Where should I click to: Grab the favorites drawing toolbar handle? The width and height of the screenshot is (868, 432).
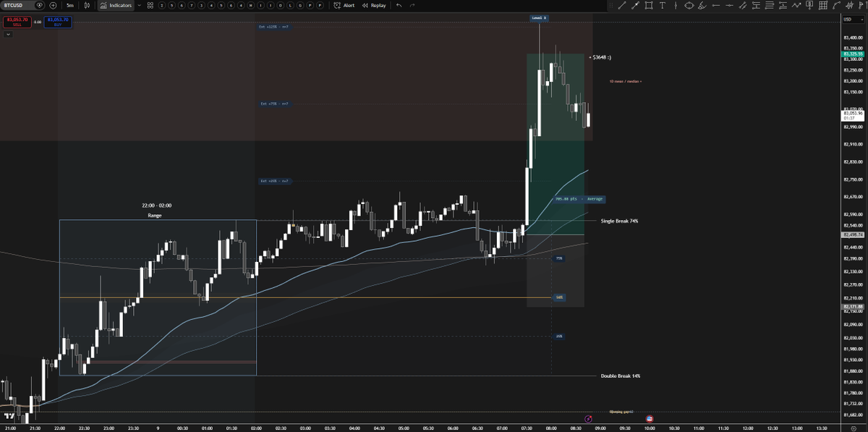[611, 5]
